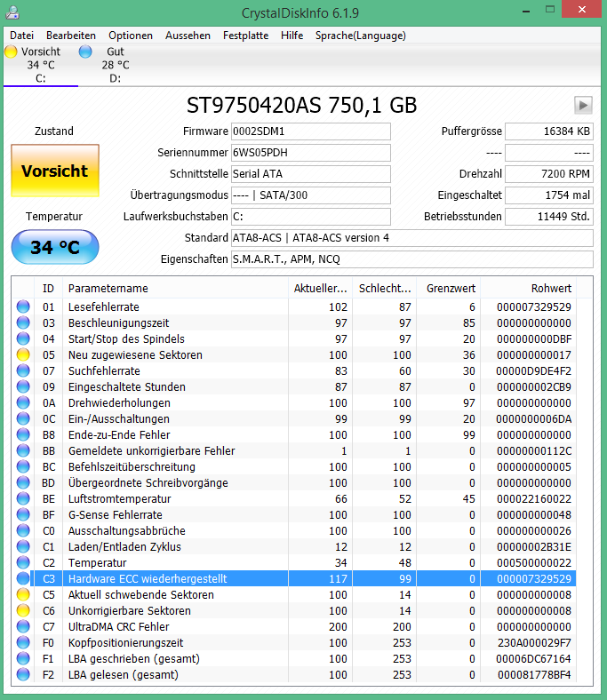Click the Eigenschaften field S.M.A.R.T., APM, NCQ

(x=411, y=259)
